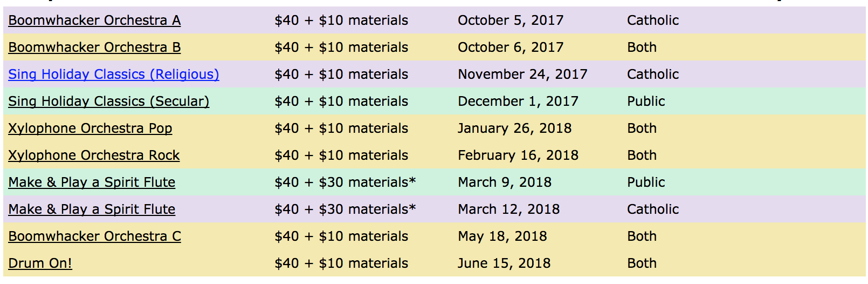The height and width of the screenshot is (284, 868).
Task: Click the June 15, 2018 date cell
Action: point(504,263)
